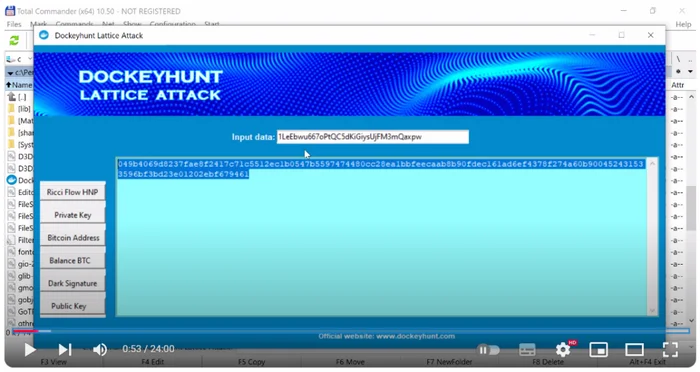
Task: Enable theater mode view
Action: click(634, 350)
